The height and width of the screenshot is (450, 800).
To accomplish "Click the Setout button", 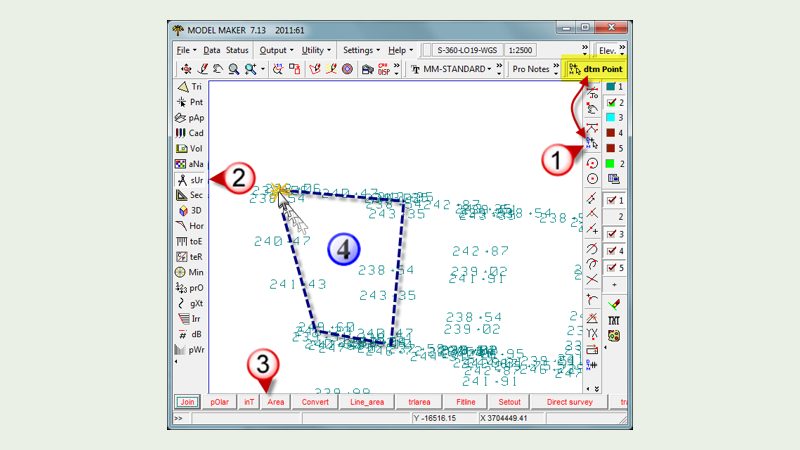I will (x=509, y=402).
